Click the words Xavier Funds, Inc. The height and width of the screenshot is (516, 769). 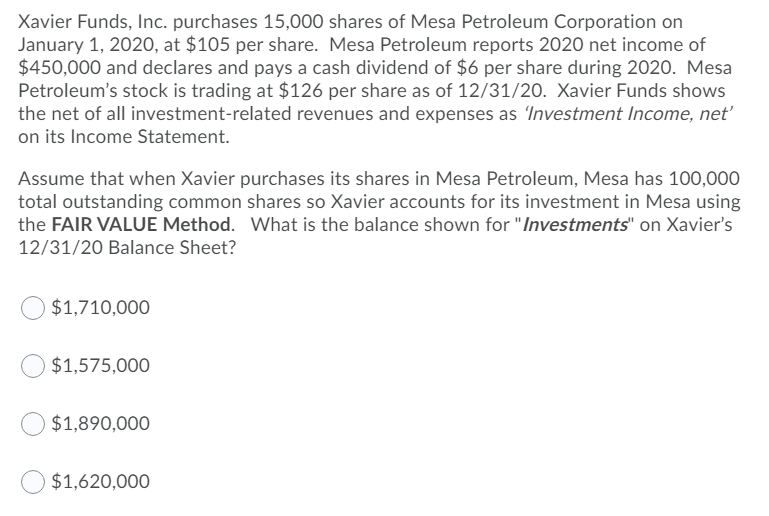pyautogui.click(x=93, y=22)
